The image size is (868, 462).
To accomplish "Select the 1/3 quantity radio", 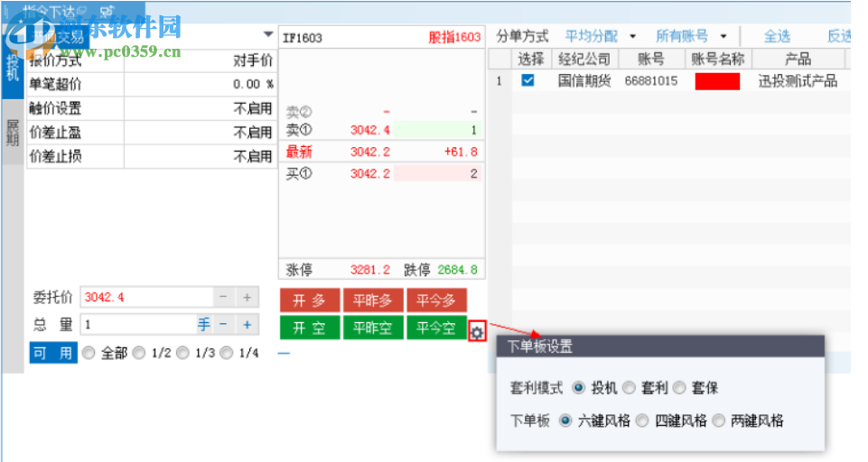I will pos(182,353).
